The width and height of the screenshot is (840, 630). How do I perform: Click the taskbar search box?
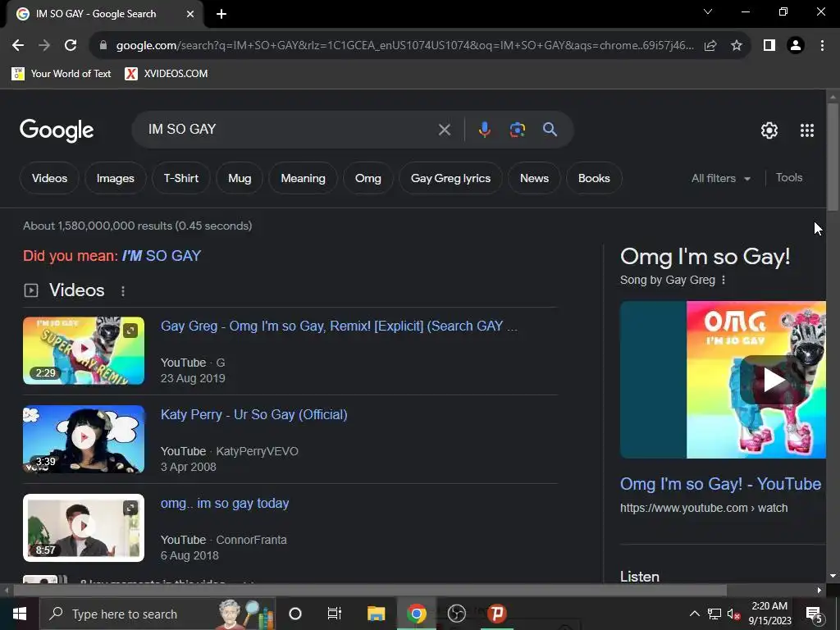point(157,614)
